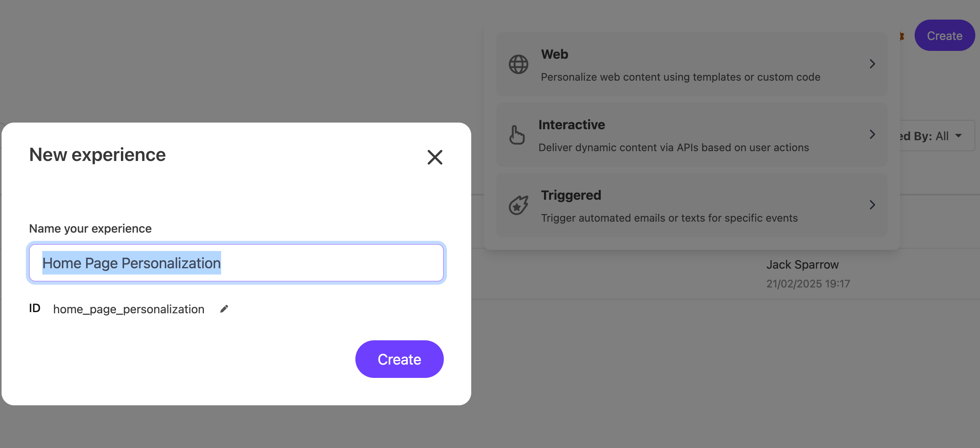The width and height of the screenshot is (980, 448).
Task: Expand the Triggered option chevron
Action: click(872, 205)
